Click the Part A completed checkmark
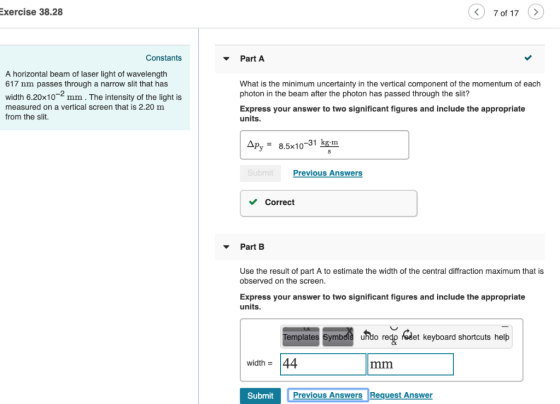Screen dimensions: 560x404 [x=528, y=58]
